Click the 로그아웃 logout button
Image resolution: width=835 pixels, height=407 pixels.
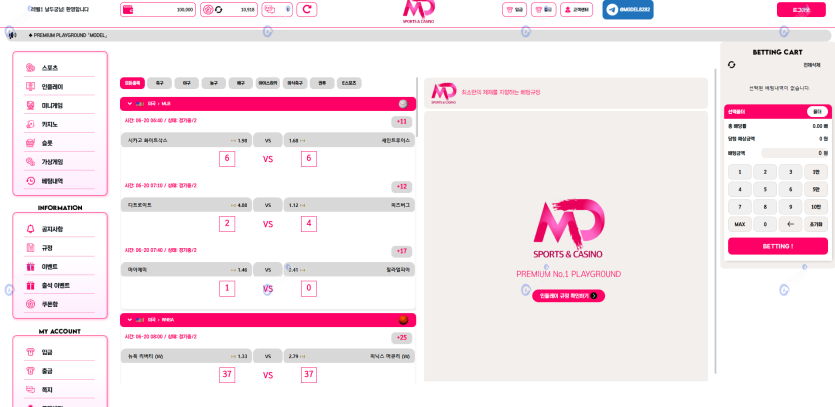point(801,10)
